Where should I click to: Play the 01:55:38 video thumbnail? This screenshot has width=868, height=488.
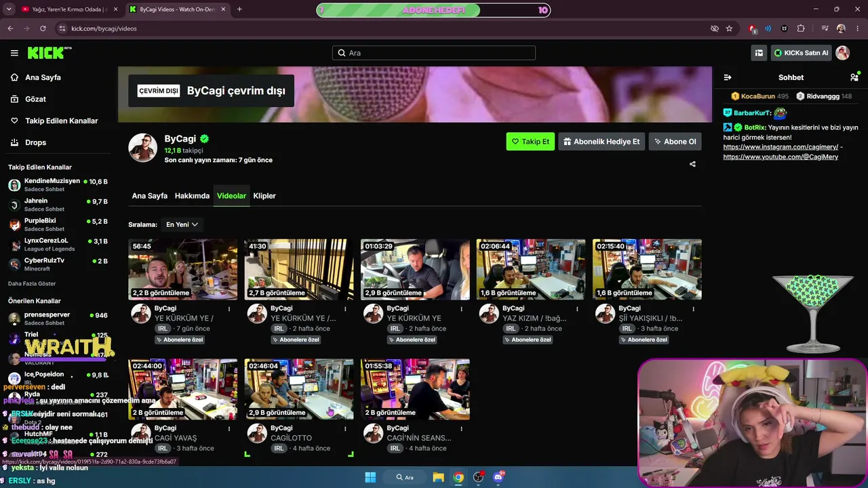(x=415, y=389)
